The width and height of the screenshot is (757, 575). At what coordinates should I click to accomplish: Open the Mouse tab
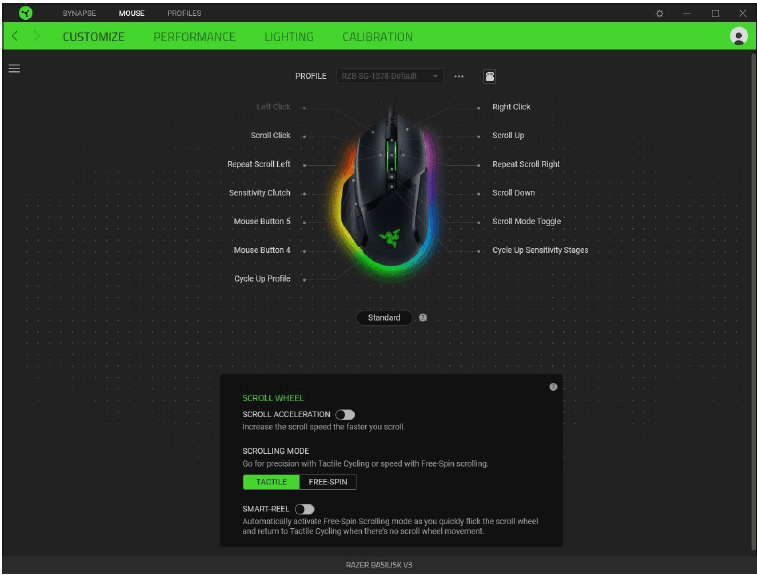click(131, 13)
